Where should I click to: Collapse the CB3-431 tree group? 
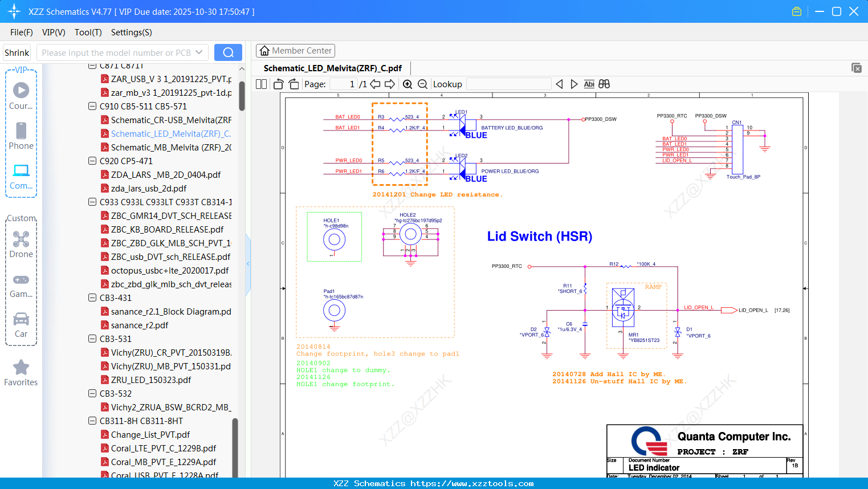click(x=92, y=298)
